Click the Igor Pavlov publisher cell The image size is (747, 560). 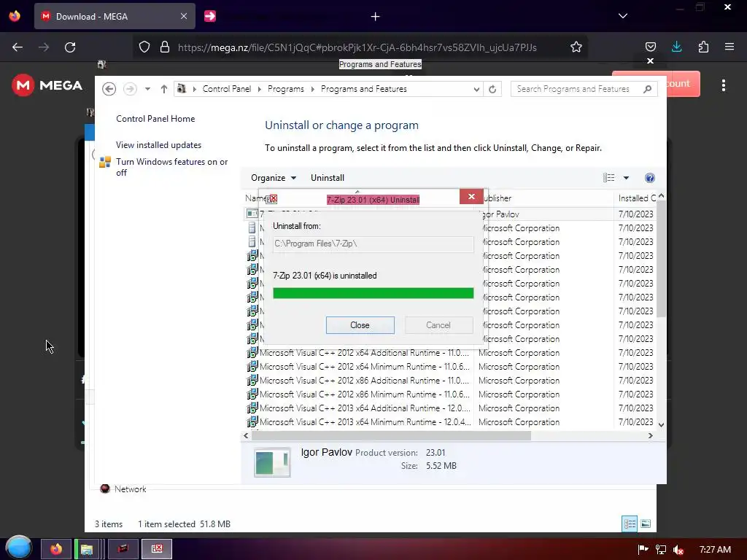(x=500, y=214)
